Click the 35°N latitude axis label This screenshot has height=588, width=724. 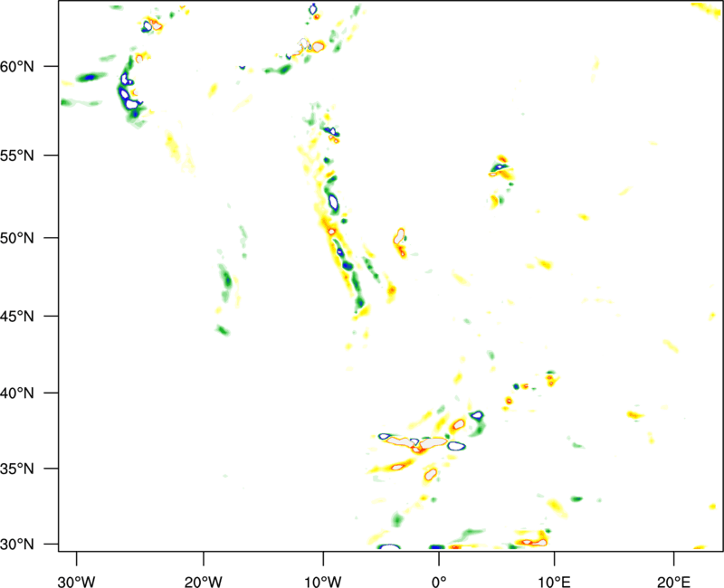pyautogui.click(x=17, y=469)
